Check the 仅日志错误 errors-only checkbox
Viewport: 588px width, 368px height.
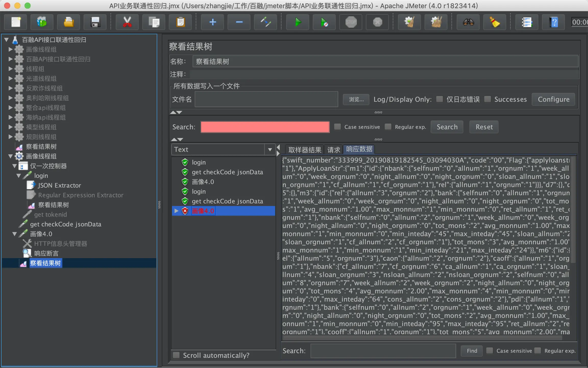click(439, 99)
